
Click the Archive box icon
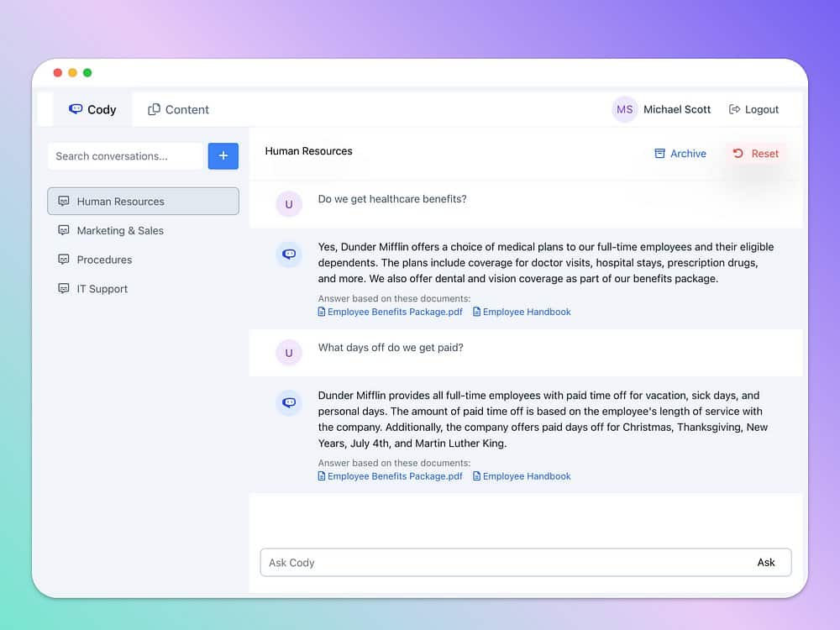(x=659, y=154)
